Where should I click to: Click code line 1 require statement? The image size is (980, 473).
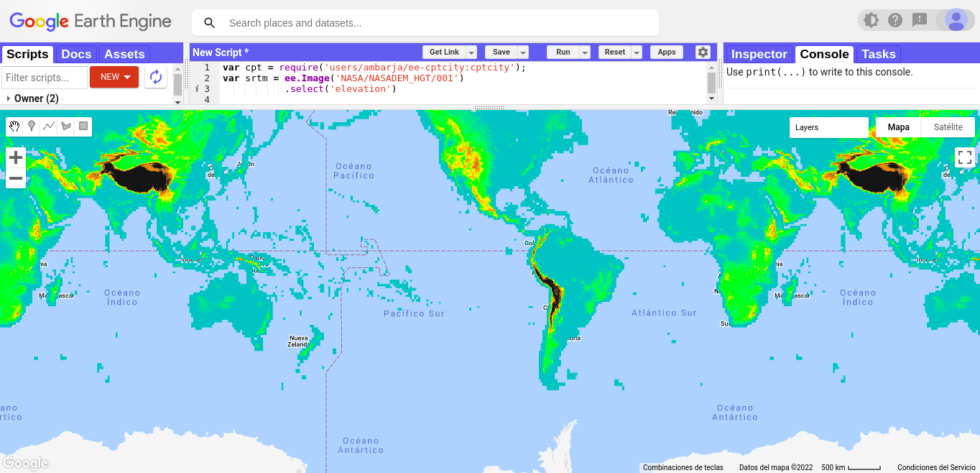pos(374,68)
